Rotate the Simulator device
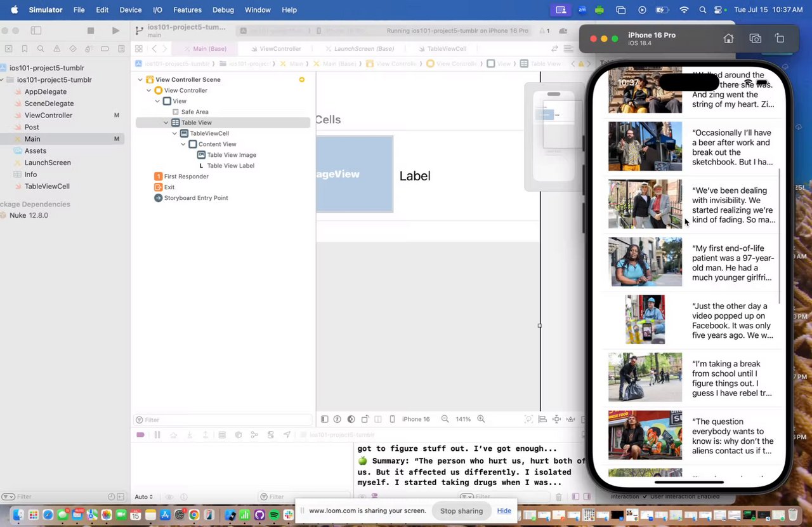Image resolution: width=812 pixels, height=527 pixels. tap(780, 39)
